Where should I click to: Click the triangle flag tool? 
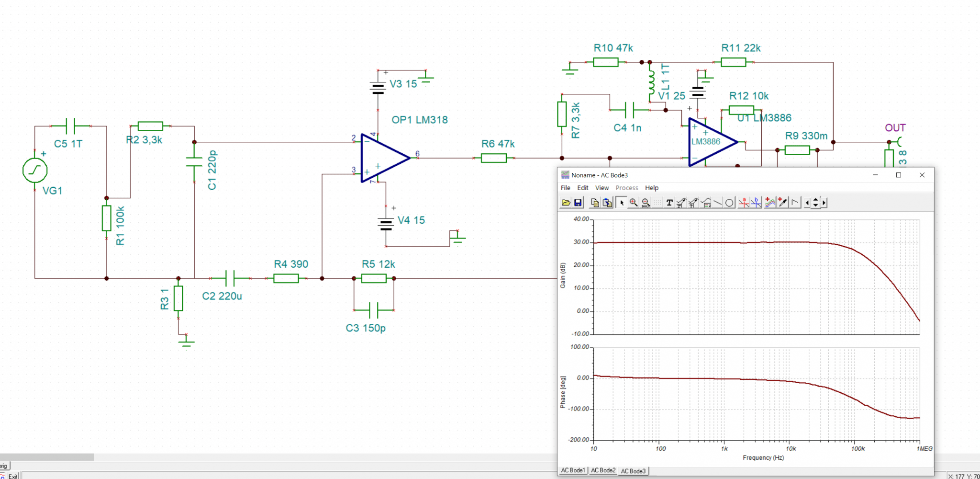795,203
